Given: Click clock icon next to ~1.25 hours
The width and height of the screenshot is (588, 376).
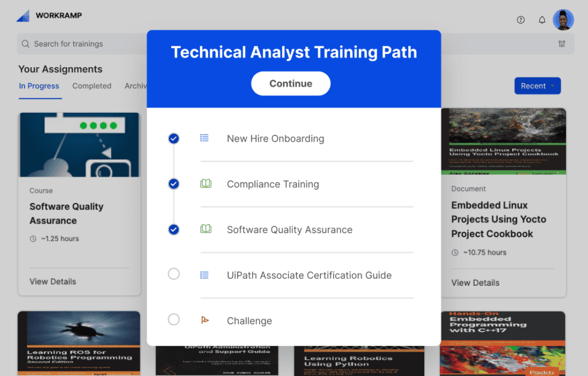Looking at the screenshot, I should [33, 239].
